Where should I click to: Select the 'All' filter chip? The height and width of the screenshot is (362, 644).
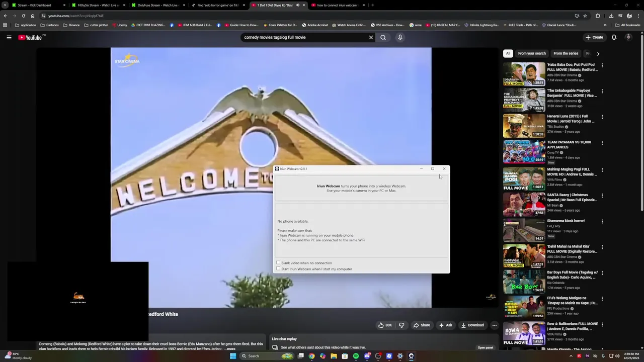[508, 53]
